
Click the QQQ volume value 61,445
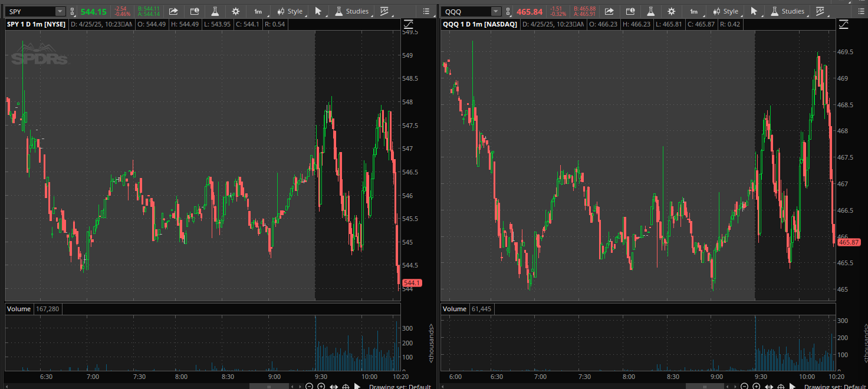click(x=481, y=309)
